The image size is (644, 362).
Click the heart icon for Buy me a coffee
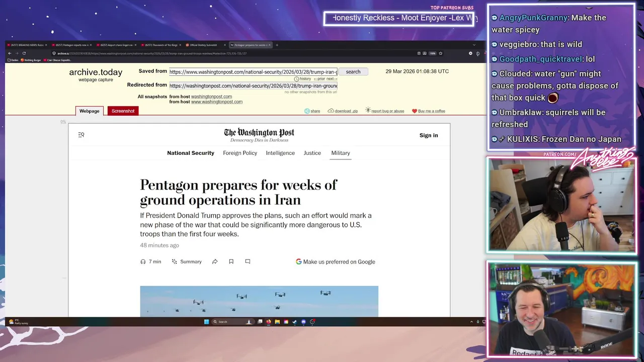pyautogui.click(x=415, y=111)
